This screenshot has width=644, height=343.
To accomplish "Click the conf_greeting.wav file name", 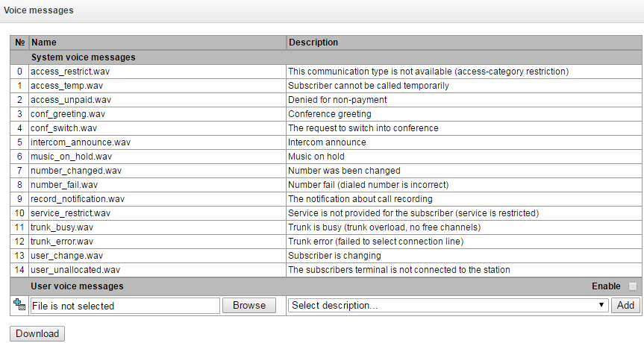I will (x=68, y=114).
